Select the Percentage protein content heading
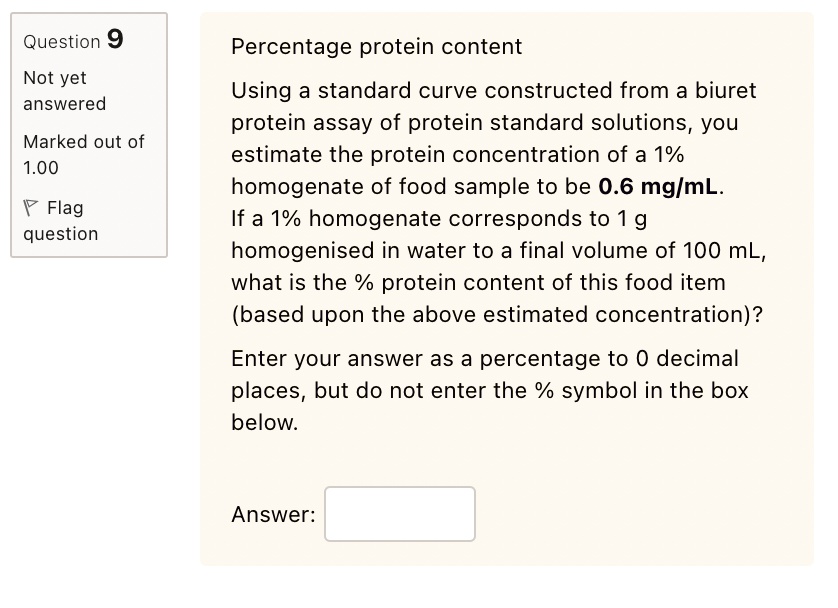The width and height of the screenshot is (838, 608). 376,46
